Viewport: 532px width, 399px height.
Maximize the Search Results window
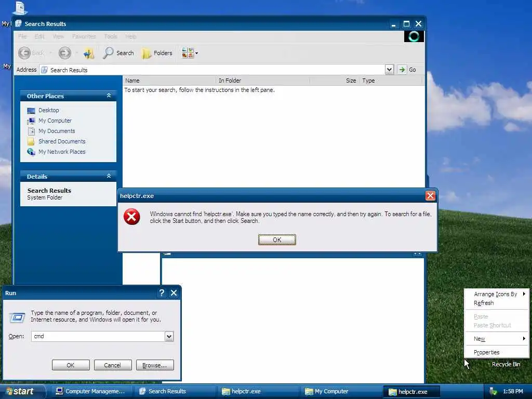click(x=406, y=24)
